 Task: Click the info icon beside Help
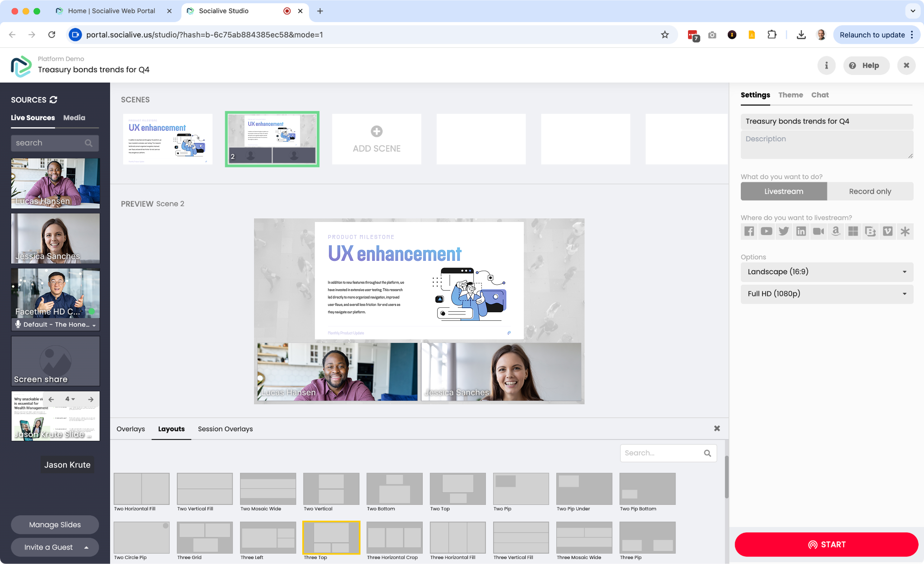point(826,65)
